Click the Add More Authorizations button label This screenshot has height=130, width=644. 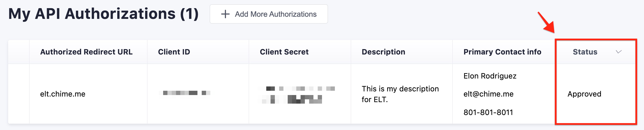[x=275, y=14]
